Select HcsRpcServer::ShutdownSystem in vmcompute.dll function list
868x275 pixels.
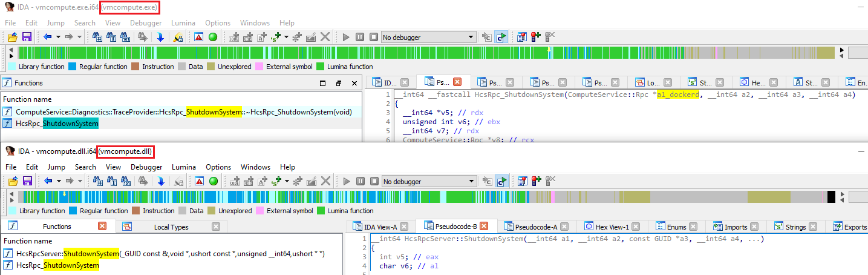pyautogui.click(x=170, y=254)
